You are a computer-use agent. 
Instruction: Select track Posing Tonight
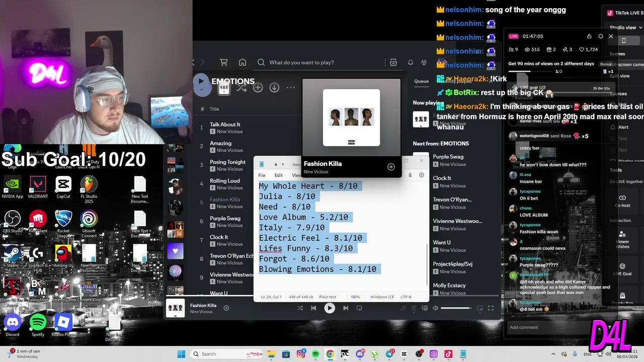228,162
